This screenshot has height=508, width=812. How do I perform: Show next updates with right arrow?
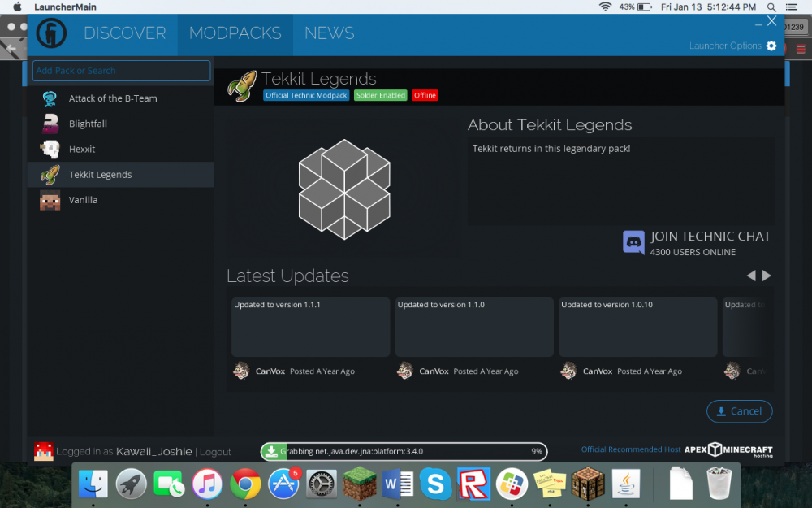point(767,276)
